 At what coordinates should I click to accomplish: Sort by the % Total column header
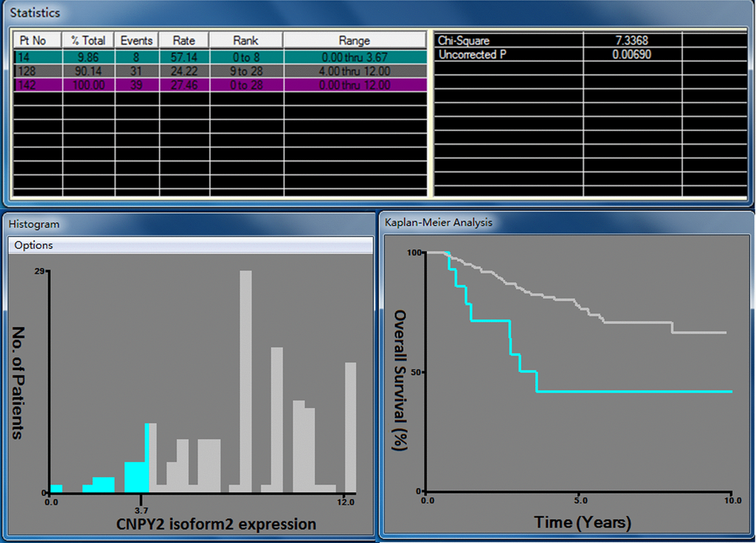[x=88, y=41]
